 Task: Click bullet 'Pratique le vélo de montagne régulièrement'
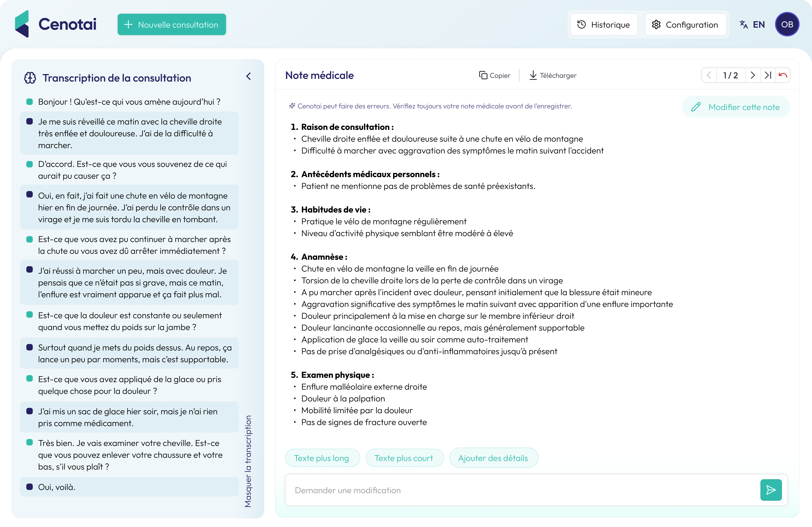384,222
